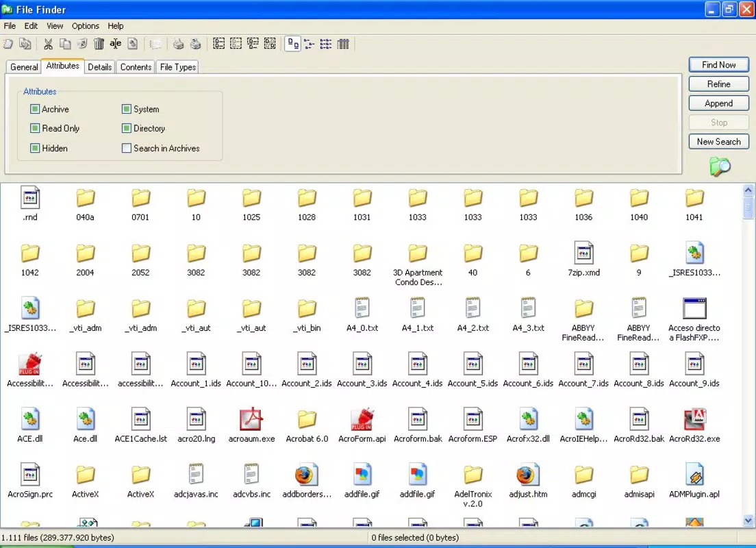756x548 pixels.
Task: Select the acroaum.exe file icon
Action: (x=251, y=419)
